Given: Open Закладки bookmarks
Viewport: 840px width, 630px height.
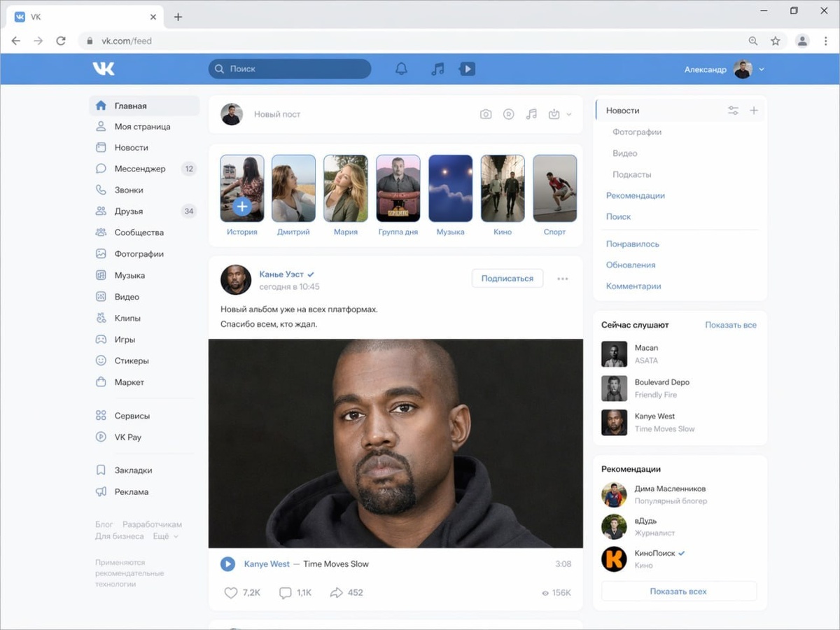Looking at the screenshot, I should (144, 470).
